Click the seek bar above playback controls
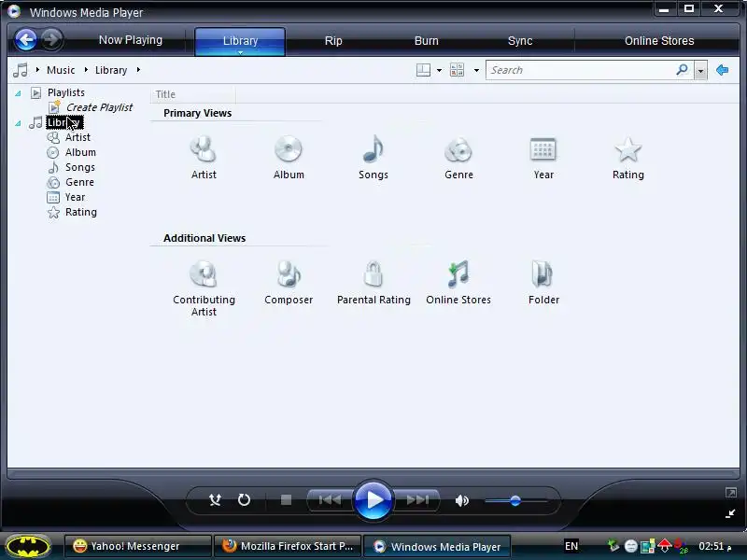Viewport: 747px width, 560px height. pos(373,474)
